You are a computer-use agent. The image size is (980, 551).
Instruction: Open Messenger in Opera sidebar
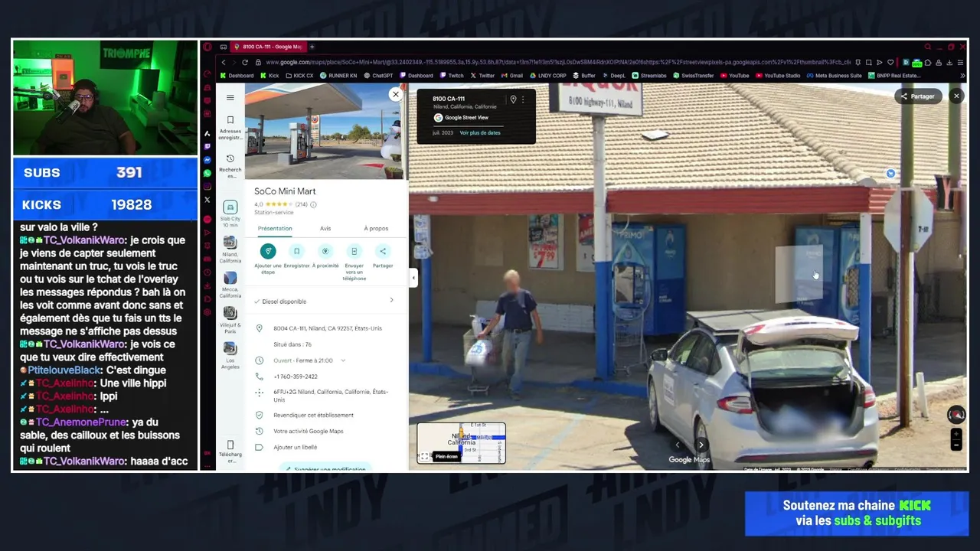click(207, 159)
